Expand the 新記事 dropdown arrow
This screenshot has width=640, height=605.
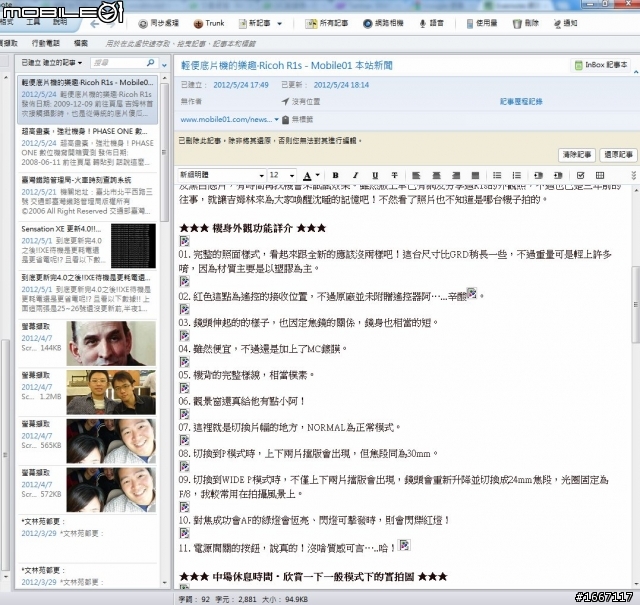coord(280,24)
